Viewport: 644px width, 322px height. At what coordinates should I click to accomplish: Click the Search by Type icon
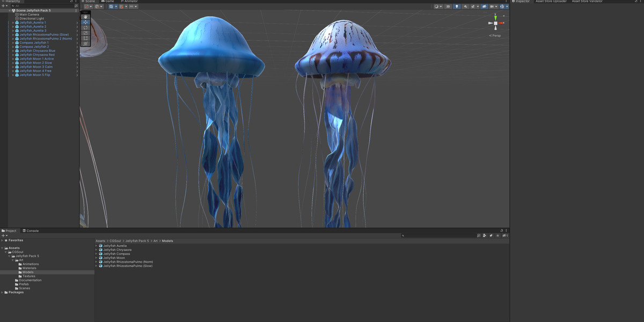click(485, 236)
